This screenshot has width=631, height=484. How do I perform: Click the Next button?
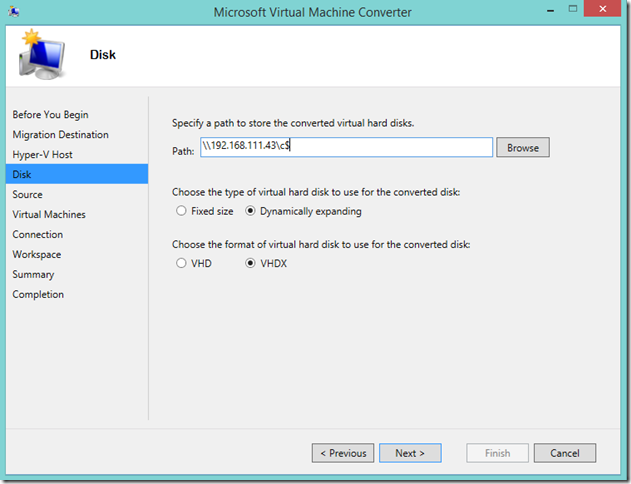pyautogui.click(x=410, y=453)
